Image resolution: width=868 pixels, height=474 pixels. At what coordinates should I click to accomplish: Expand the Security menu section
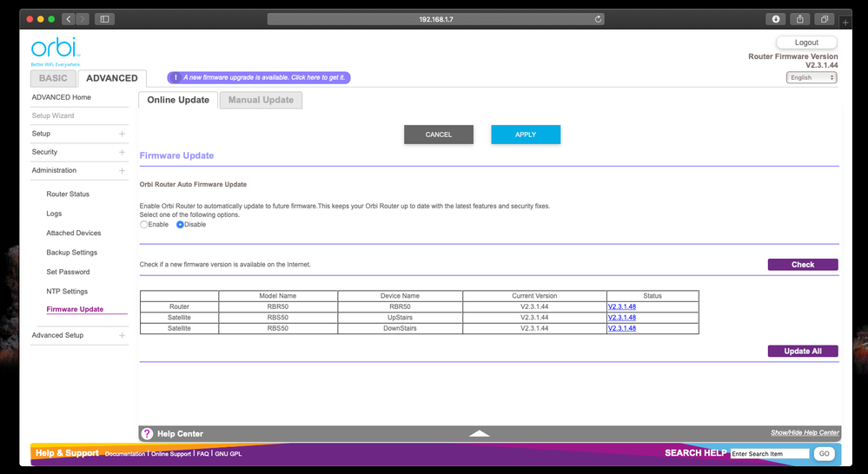[x=122, y=152]
